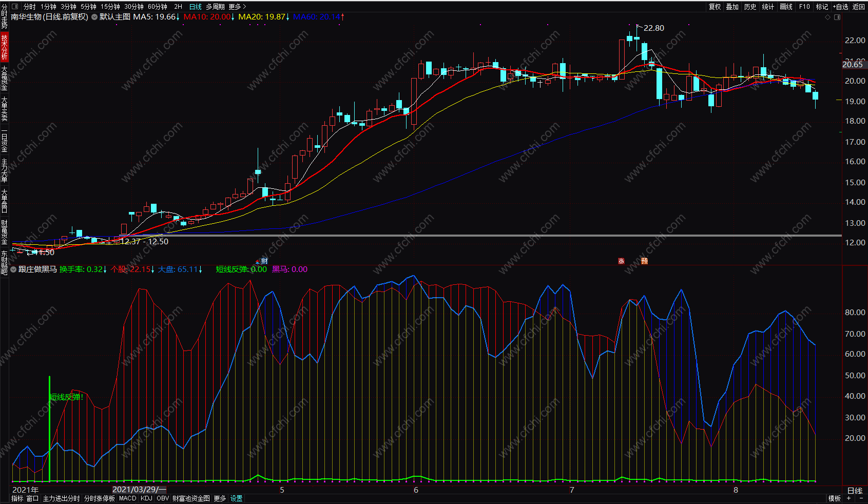868x504 pixels.
Task: Click the 返回 back button
Action: point(859,7)
